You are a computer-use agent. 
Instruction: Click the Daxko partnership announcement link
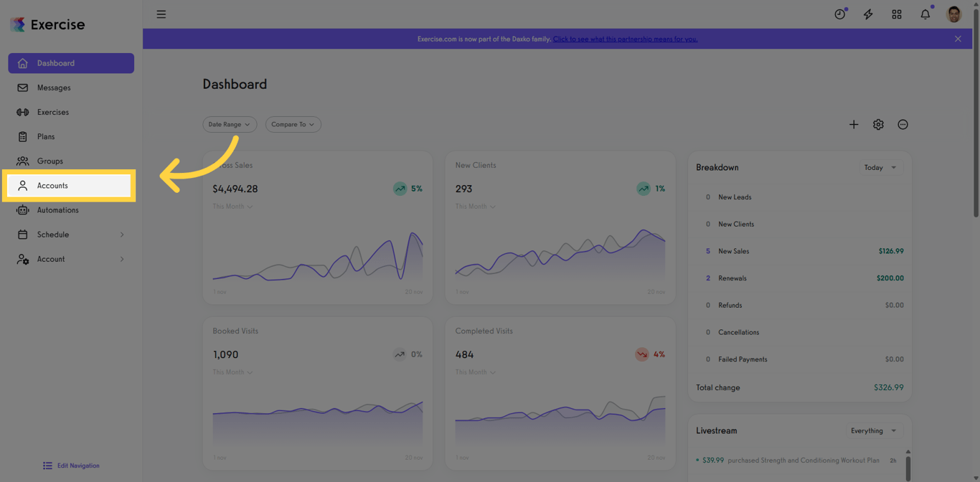(625, 39)
